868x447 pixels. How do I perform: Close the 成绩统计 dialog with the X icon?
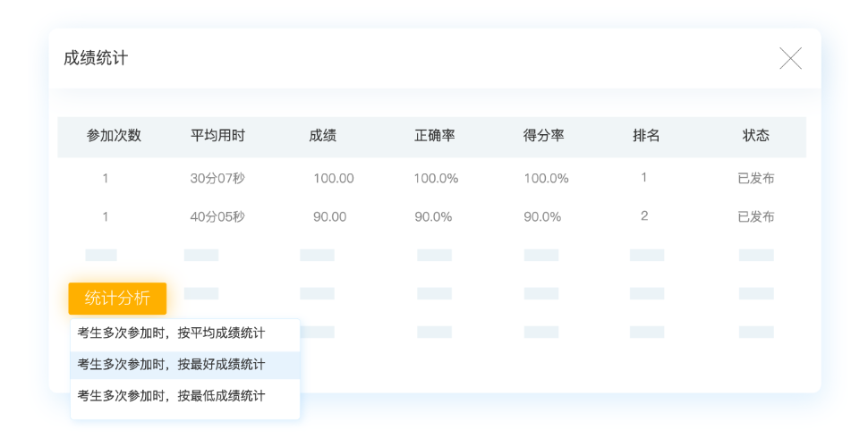tap(790, 59)
